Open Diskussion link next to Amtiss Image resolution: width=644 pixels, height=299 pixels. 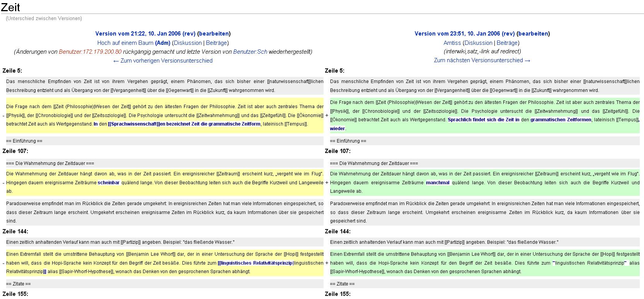(478, 43)
